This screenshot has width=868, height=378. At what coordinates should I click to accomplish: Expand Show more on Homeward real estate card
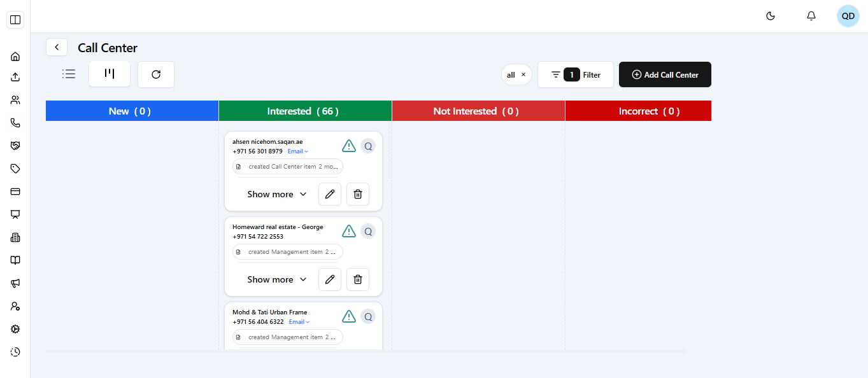click(276, 279)
